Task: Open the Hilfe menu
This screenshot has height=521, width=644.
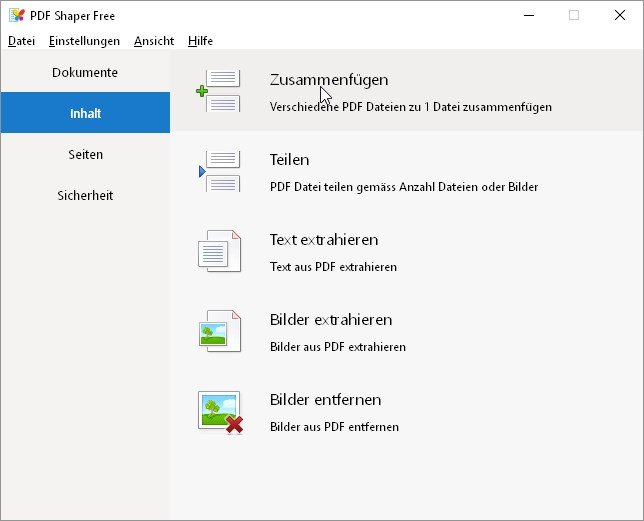Action: coord(200,41)
